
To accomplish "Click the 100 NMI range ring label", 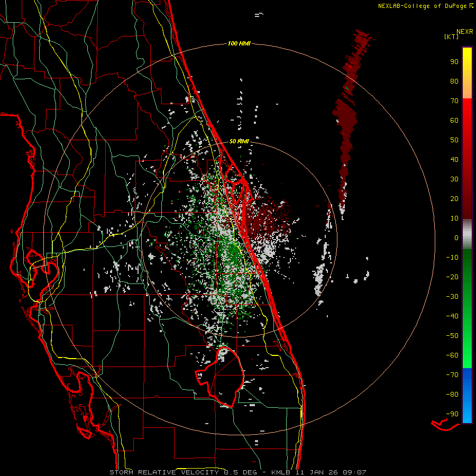I will coord(239,44).
